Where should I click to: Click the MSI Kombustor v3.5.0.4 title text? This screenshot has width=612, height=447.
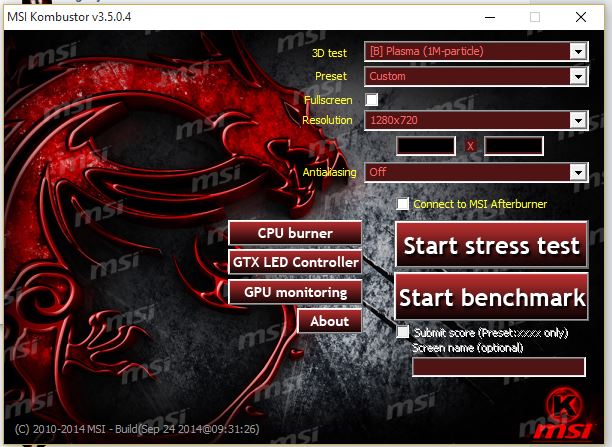pos(69,17)
